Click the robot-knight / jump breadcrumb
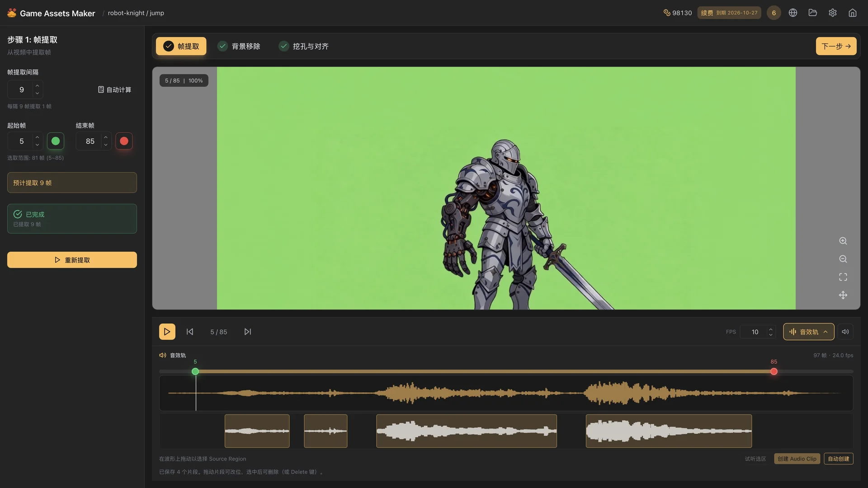The height and width of the screenshot is (488, 868). [136, 13]
